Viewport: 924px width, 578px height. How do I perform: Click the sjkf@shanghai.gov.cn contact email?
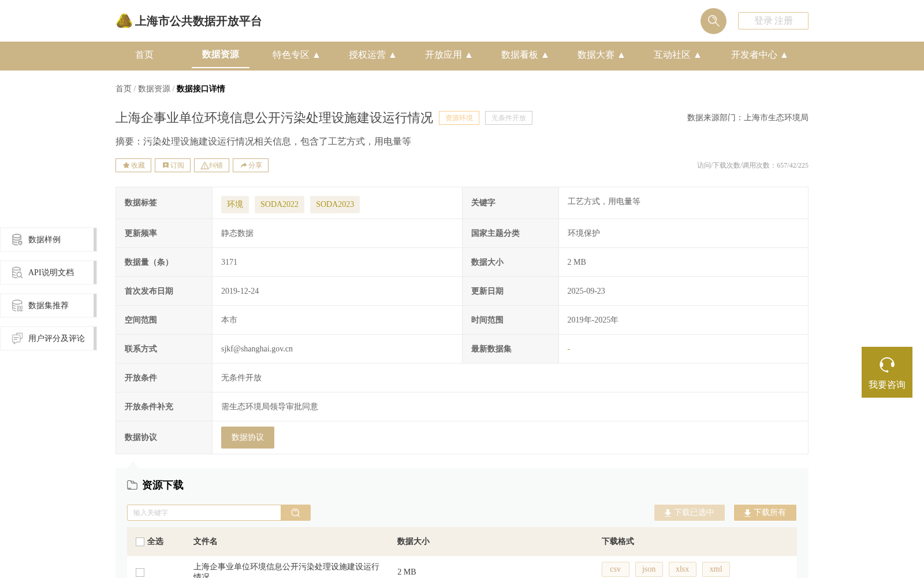pos(257,349)
